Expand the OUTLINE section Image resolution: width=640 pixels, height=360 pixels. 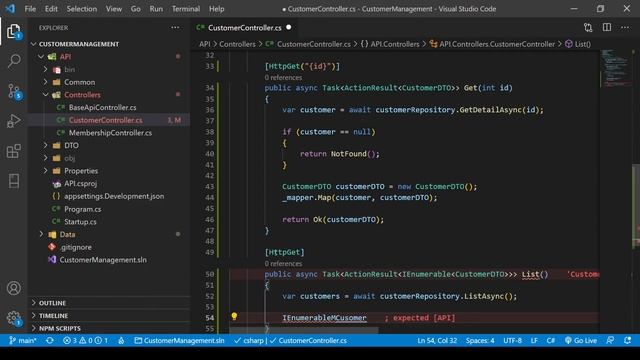point(110,303)
